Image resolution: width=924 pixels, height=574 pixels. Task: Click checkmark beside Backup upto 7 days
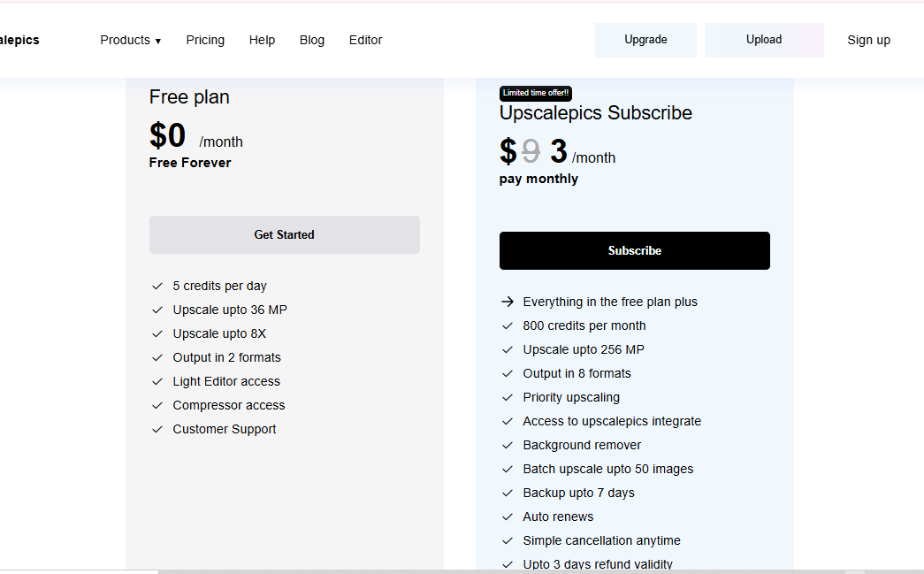508,494
